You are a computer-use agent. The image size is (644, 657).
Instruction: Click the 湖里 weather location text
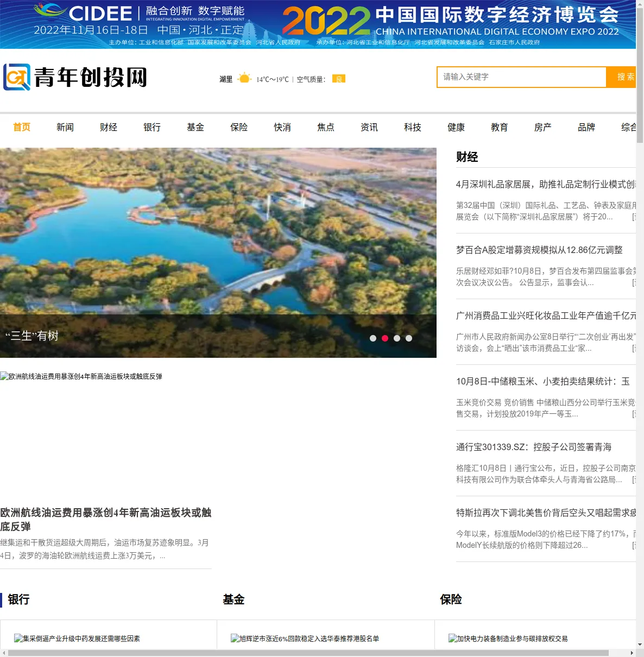pos(226,79)
